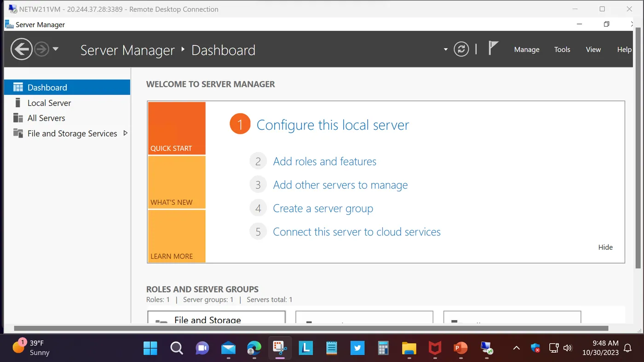
Task: Click Remote Desktop Connection taskbar icon
Action: coord(487,348)
